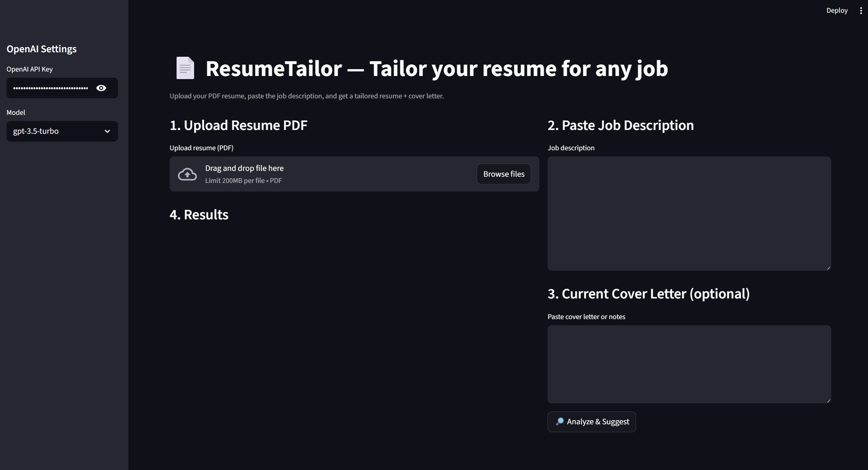Click the Job description resize handle
This screenshot has width=868, height=470.
(828, 268)
